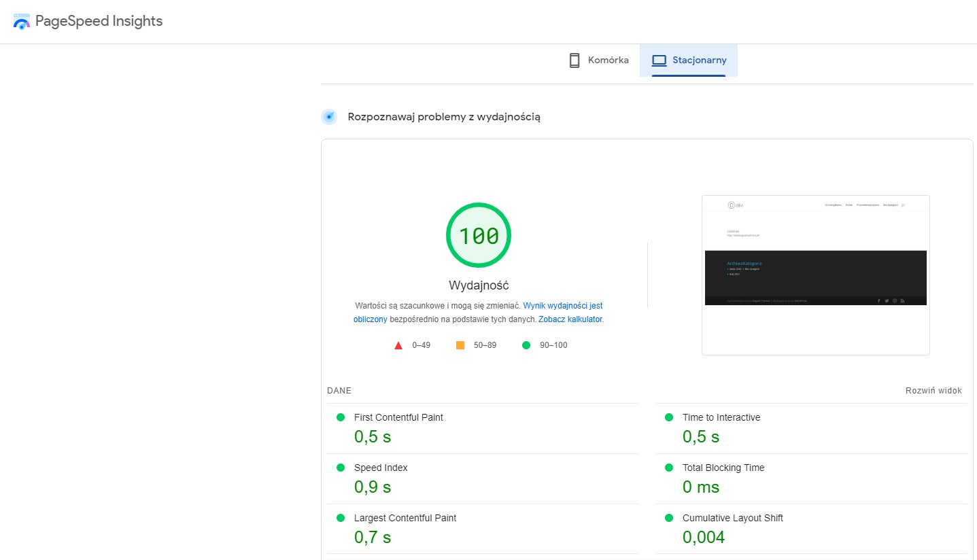Select the Stacjonarny desktop tab
This screenshot has height=560, width=977.
(689, 60)
